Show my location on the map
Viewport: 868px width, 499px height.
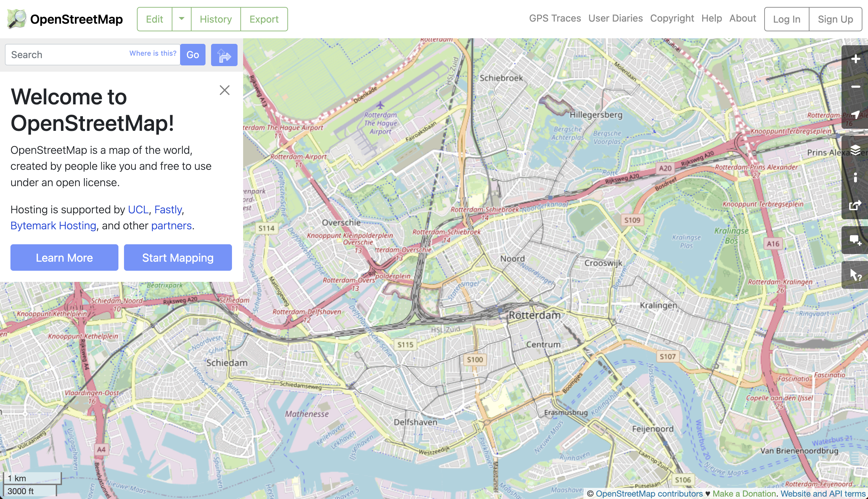tap(855, 114)
